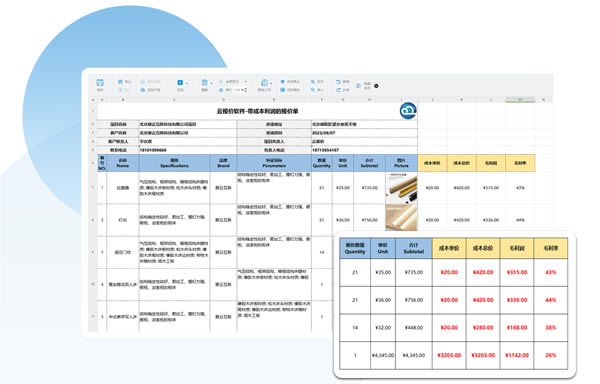600x384 pixels.
Task: Click the blue cloud logo in title row
Action: (408, 111)
